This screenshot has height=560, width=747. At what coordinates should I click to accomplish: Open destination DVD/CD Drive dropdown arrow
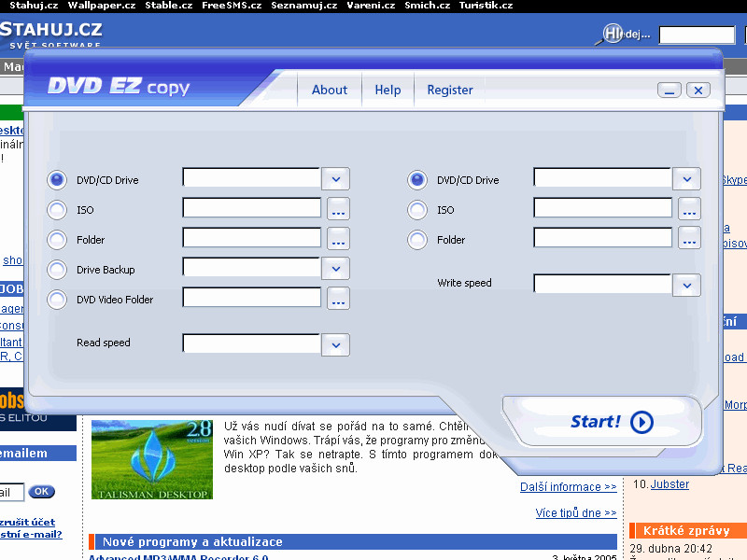click(x=686, y=179)
